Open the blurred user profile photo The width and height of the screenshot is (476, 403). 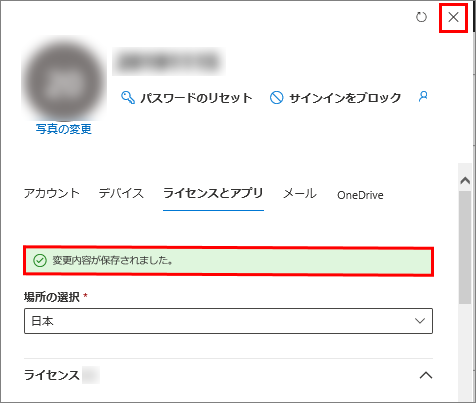[x=64, y=79]
